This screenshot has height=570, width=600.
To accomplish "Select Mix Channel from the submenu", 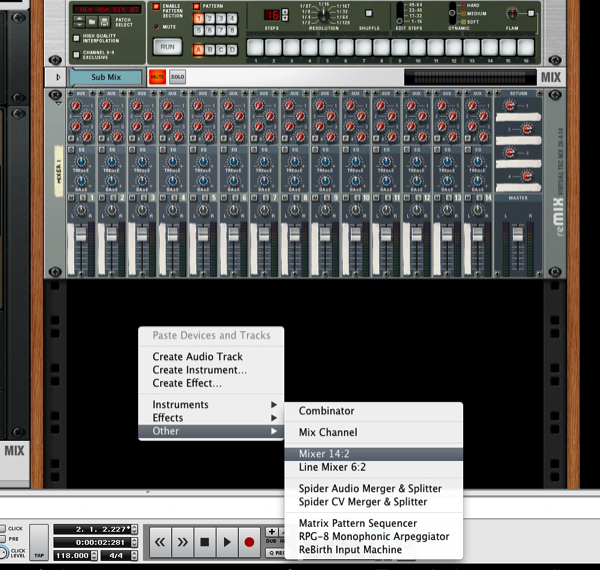I will (x=373, y=432).
